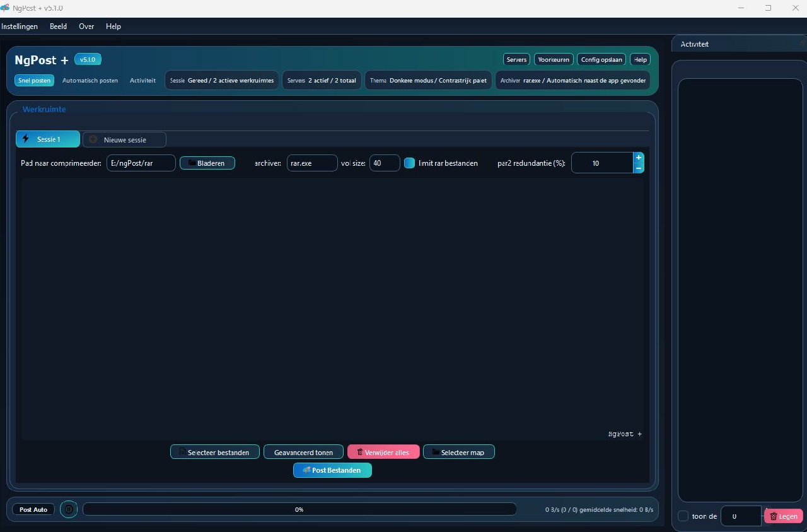Screen dimensions: 807x532
Task: Toggle the limit rar bestanden checkbox
Action: point(410,163)
